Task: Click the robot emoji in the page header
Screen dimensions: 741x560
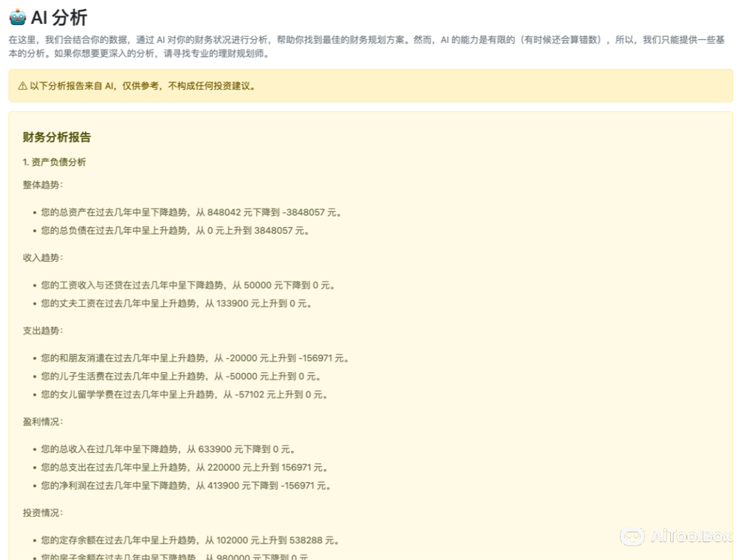Action: [x=19, y=18]
